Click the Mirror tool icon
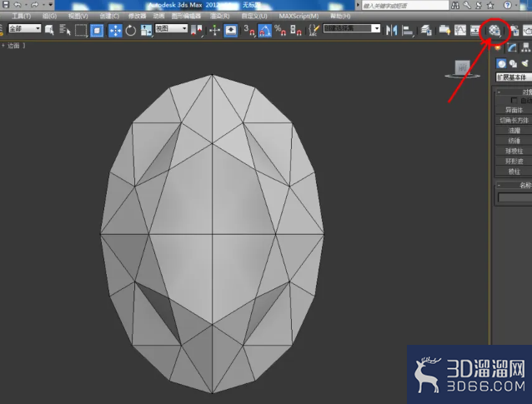 [392, 31]
